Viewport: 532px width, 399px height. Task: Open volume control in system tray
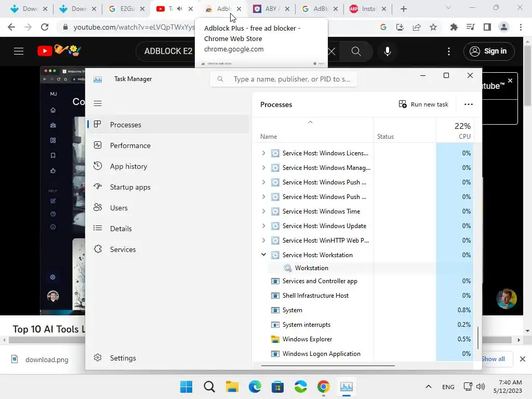[481, 387]
